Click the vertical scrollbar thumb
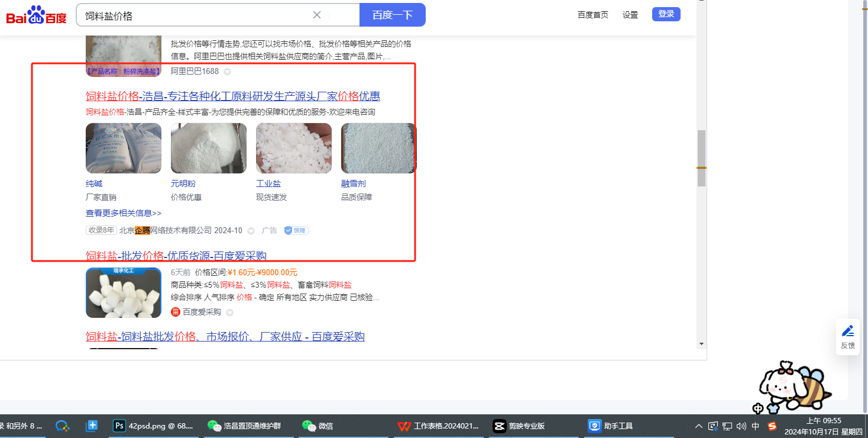Image resolution: width=868 pixels, height=438 pixels. click(x=701, y=159)
